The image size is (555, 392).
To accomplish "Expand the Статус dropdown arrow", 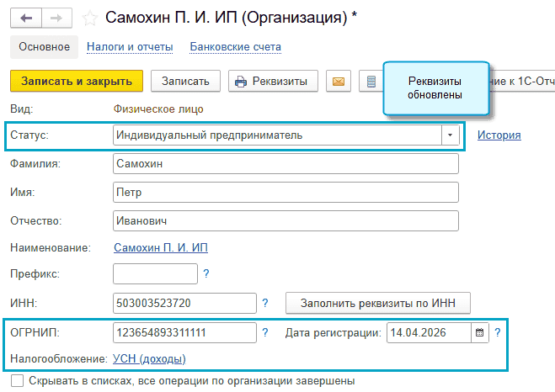I will pos(450,135).
